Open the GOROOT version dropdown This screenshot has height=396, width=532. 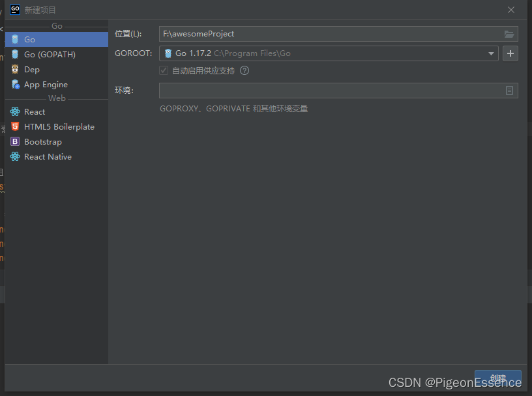click(492, 53)
